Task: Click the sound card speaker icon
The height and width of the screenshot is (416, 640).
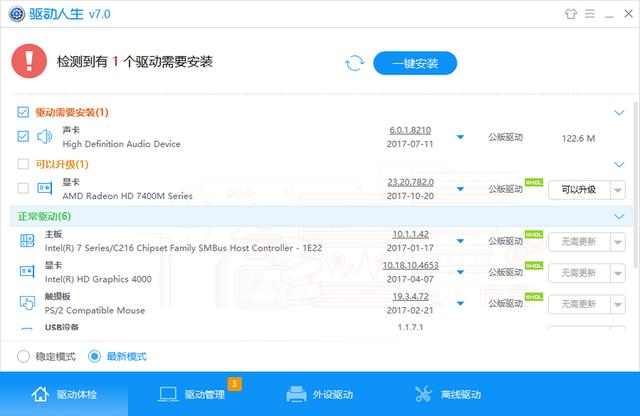Action: (x=44, y=137)
